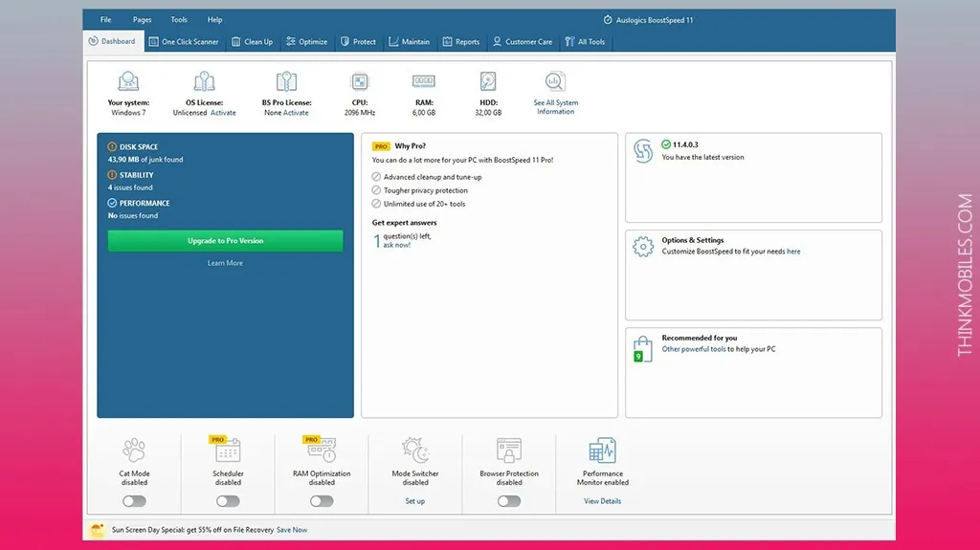Toggle the RAM Optimization switch
The height and width of the screenshot is (550, 980).
(322, 500)
